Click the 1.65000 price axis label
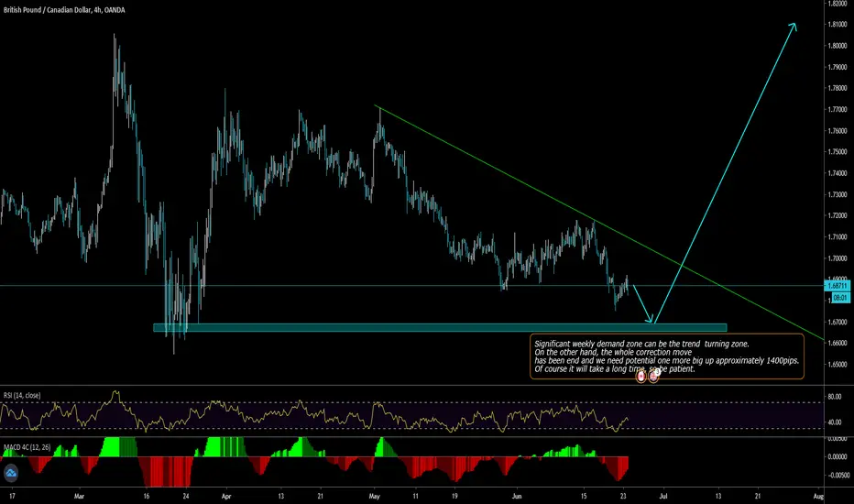Viewport: 854px width, 504px height. [838, 365]
